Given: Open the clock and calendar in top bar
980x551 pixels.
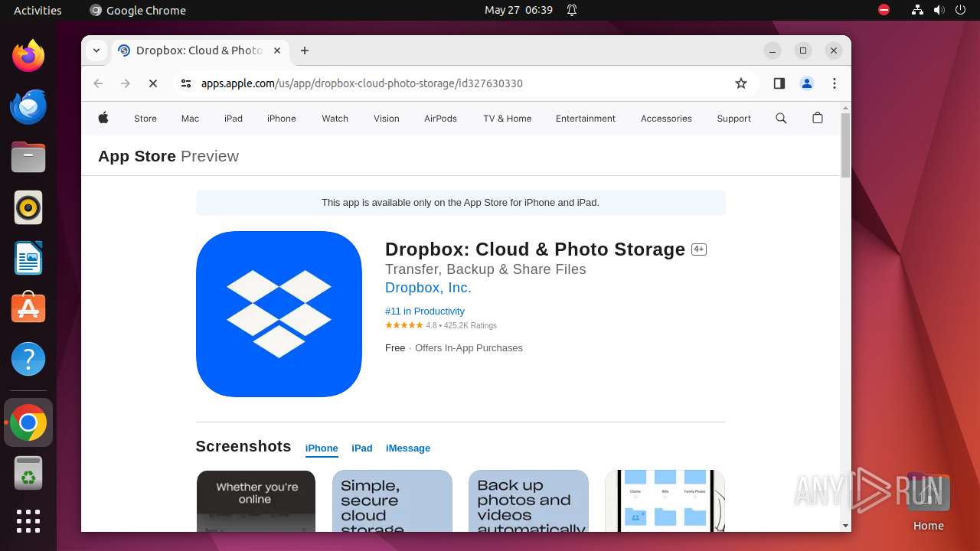Looking at the screenshot, I should [518, 10].
